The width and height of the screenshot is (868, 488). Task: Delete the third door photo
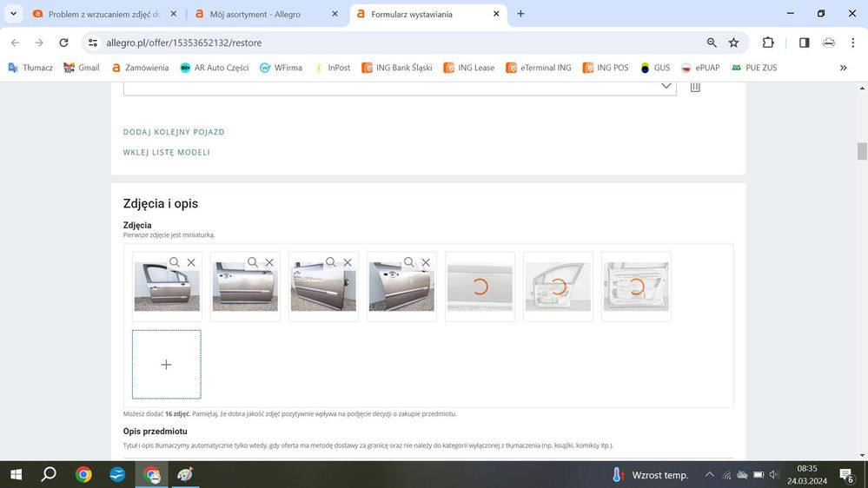click(x=348, y=262)
